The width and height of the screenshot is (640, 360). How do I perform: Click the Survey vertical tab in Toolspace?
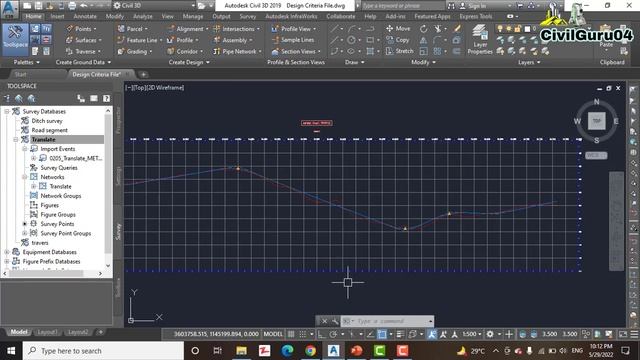click(118, 231)
